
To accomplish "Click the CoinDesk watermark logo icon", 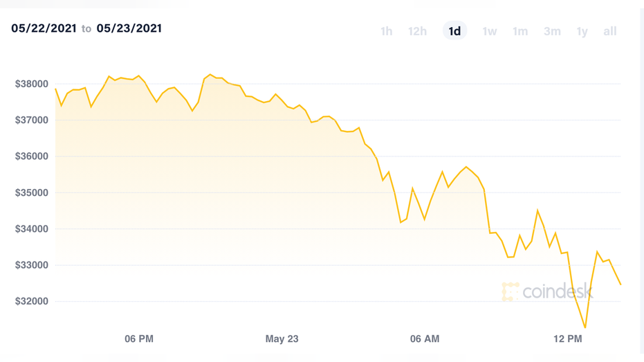I will [x=510, y=291].
